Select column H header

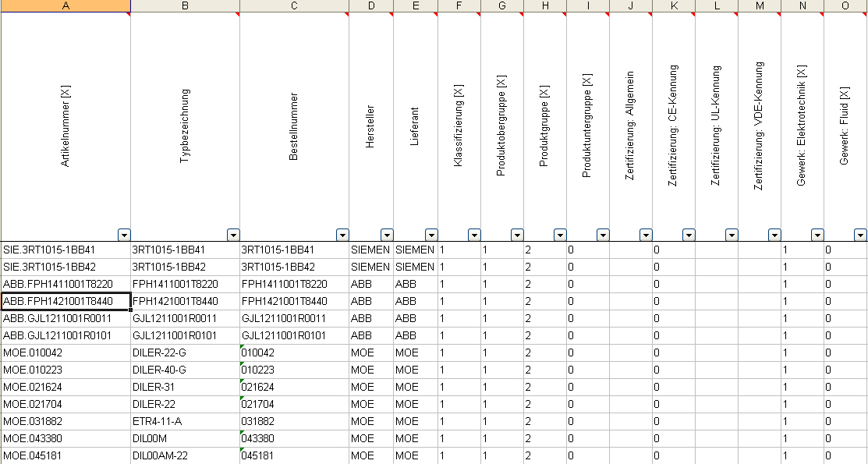coord(545,5)
